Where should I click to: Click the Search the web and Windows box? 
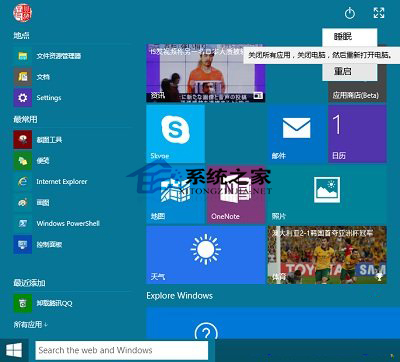tap(122, 350)
